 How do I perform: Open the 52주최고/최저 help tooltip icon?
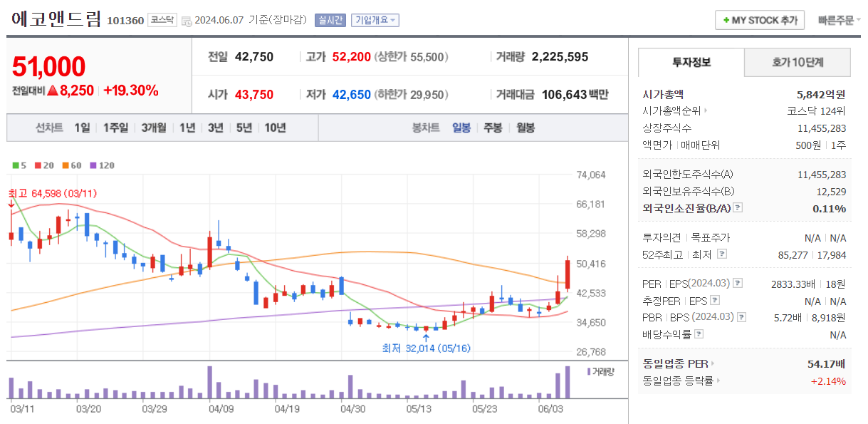pyautogui.click(x=722, y=255)
